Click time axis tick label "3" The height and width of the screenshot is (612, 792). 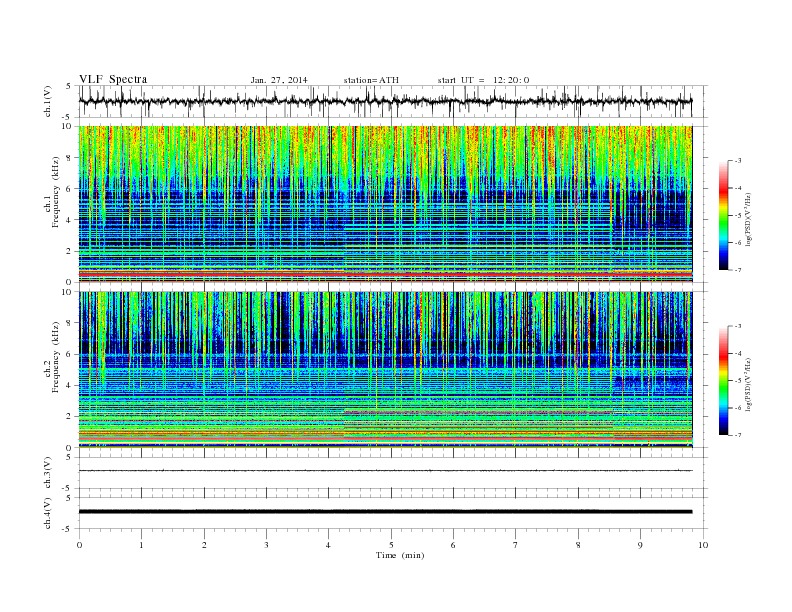click(267, 545)
